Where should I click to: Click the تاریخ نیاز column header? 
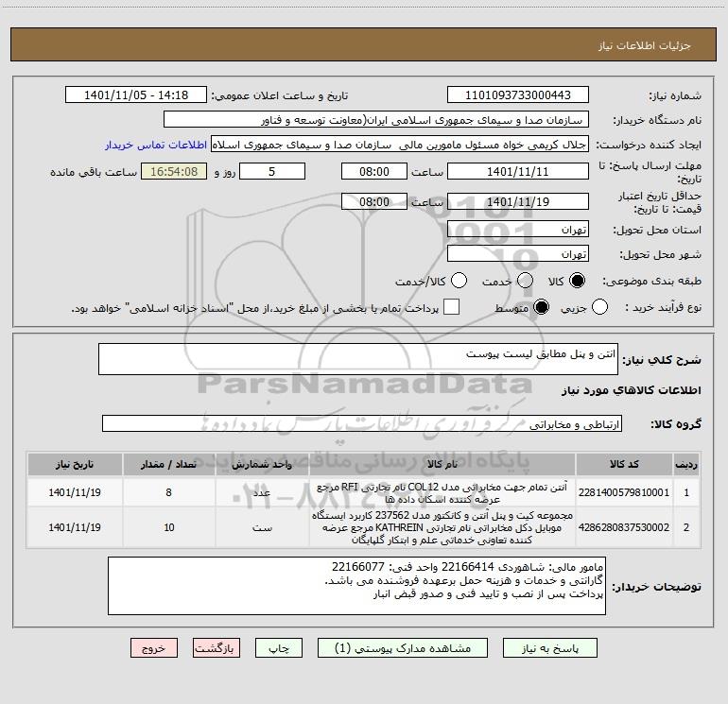coord(75,464)
